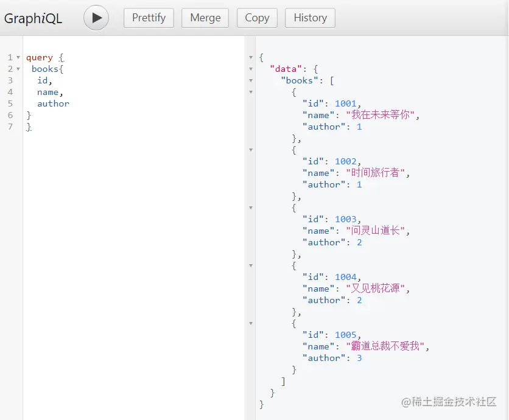Viewport: 509px width, 420px height.
Task: Open the History panel
Action: (310, 18)
